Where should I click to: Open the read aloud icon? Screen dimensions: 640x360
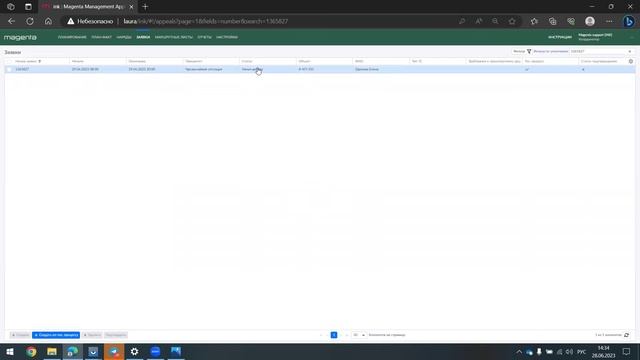478,21
